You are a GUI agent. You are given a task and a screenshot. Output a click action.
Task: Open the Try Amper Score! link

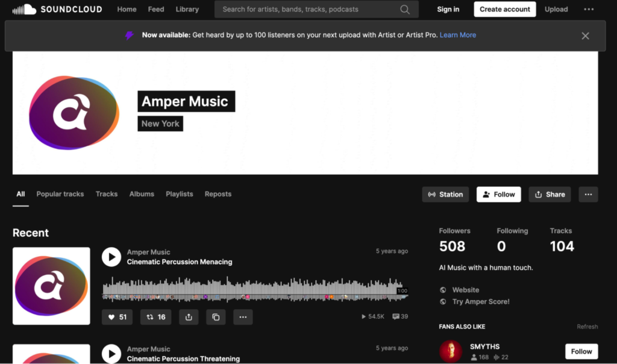click(x=481, y=302)
